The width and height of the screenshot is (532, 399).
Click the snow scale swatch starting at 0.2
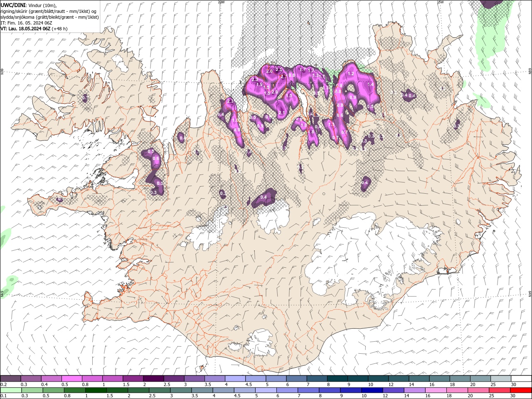pyautogui.click(x=11, y=379)
